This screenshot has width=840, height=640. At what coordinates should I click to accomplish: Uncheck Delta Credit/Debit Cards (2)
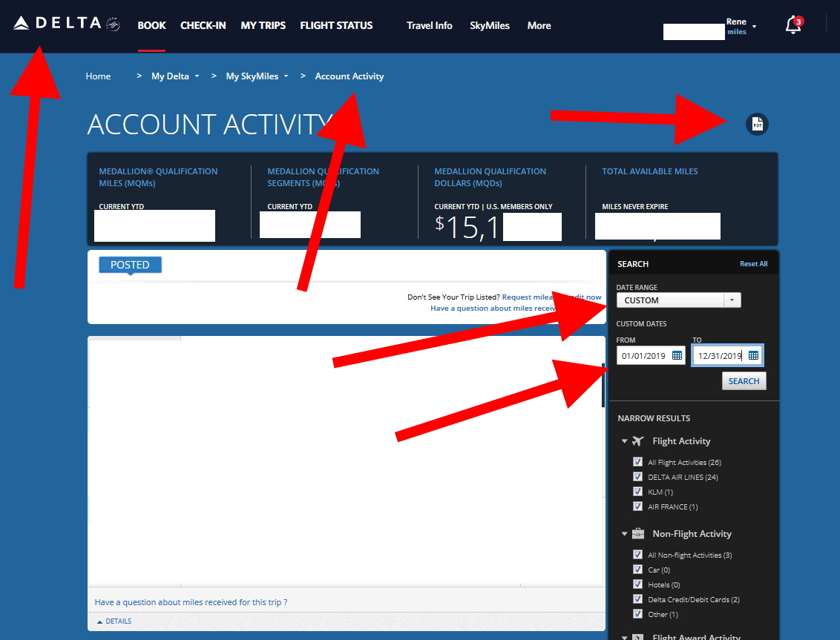point(637,599)
